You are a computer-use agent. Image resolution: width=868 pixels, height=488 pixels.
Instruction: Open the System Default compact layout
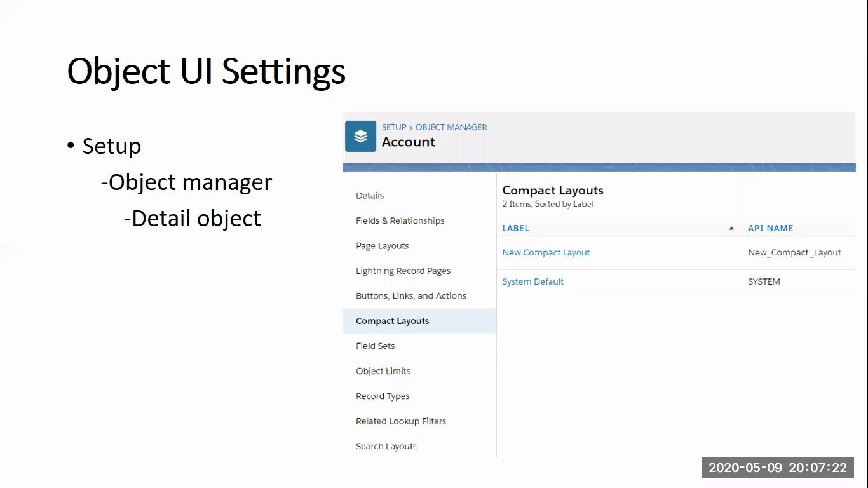532,281
